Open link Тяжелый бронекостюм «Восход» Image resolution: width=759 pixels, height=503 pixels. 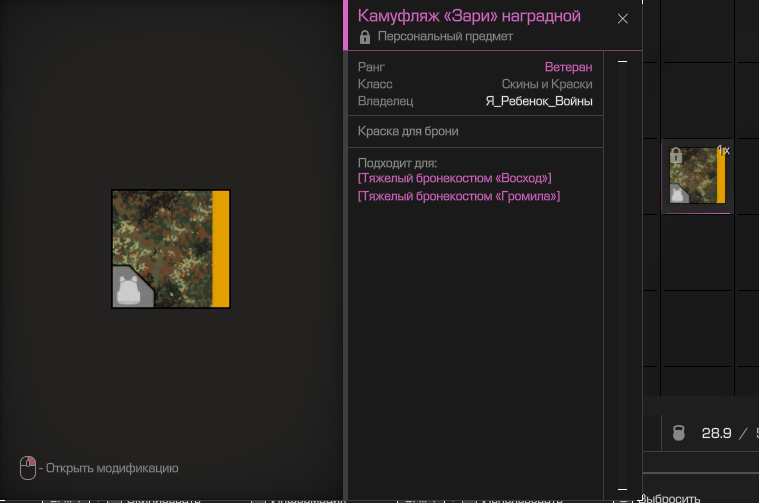pyautogui.click(x=455, y=178)
